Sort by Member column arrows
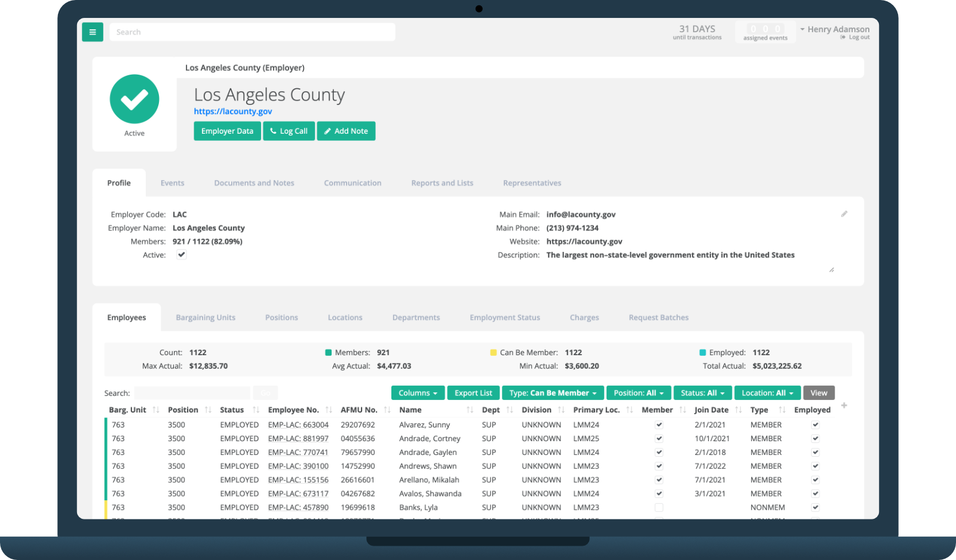Screen dimensions: 956x560 tap(682, 410)
